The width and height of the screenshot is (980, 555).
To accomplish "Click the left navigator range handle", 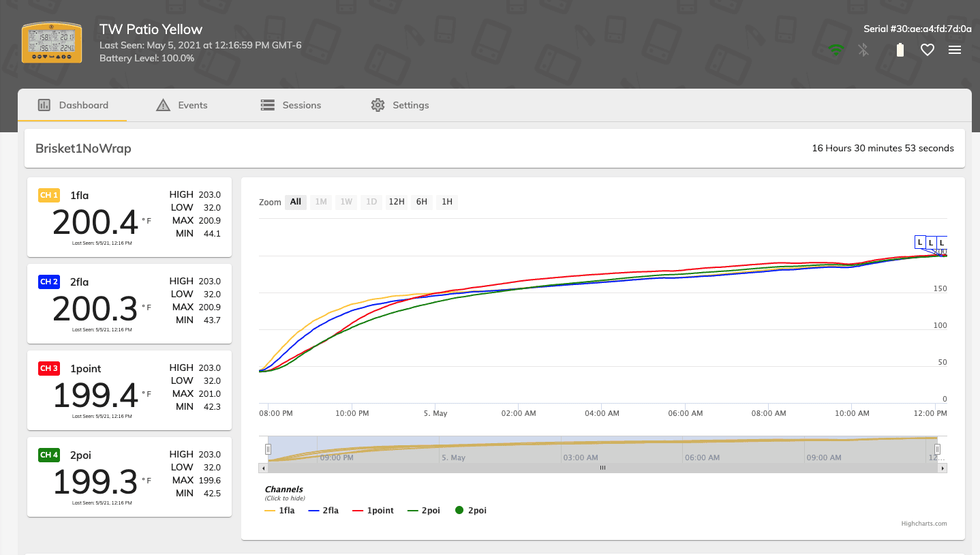I will click(x=269, y=449).
